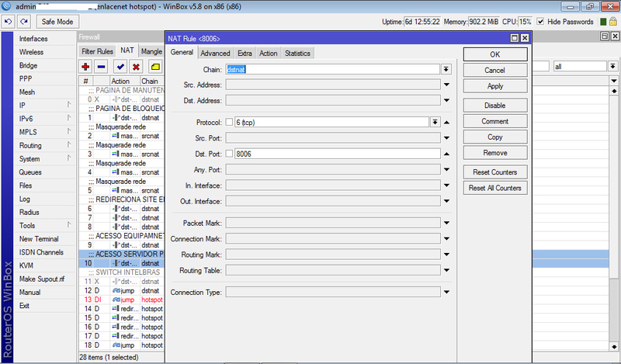The width and height of the screenshot is (621, 364).
Task: Click the Chain input field
Action: (x=333, y=69)
